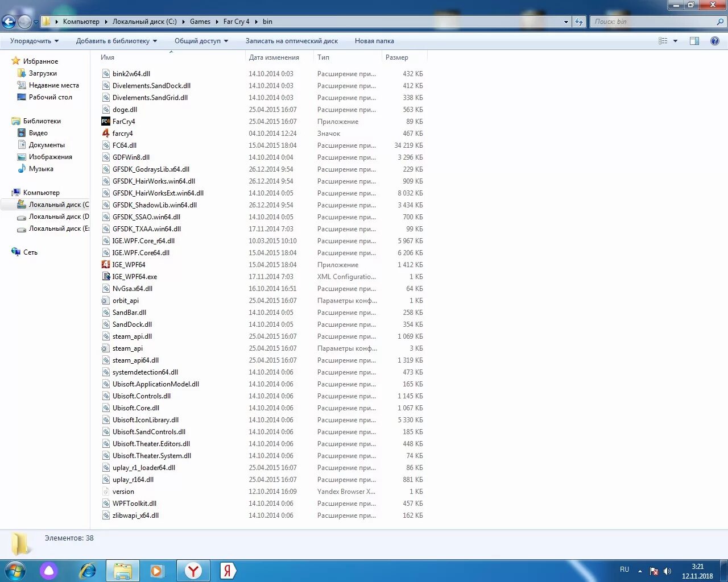Click the FarCry4 application icon
The width and height of the screenshot is (728, 582).
pos(106,122)
